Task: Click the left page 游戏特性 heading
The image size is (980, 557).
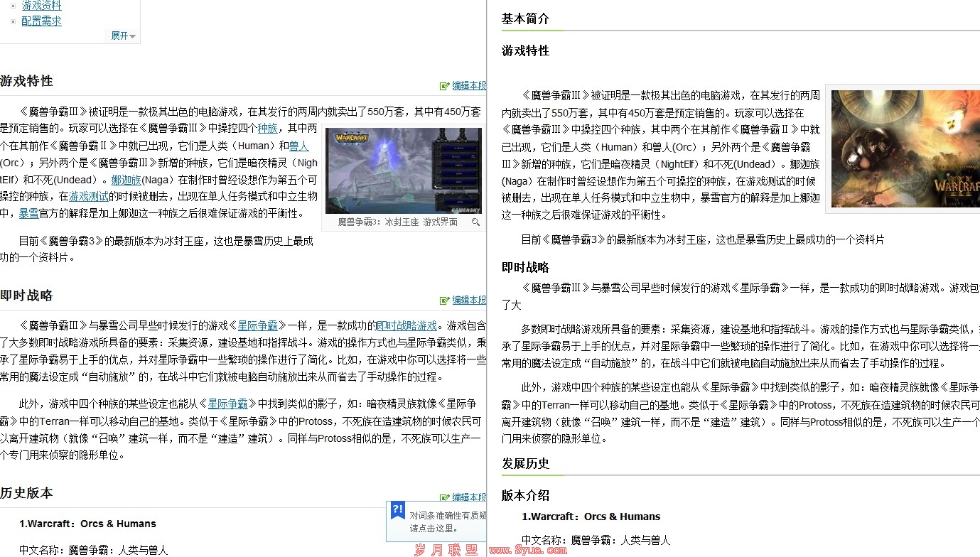Action: point(26,81)
